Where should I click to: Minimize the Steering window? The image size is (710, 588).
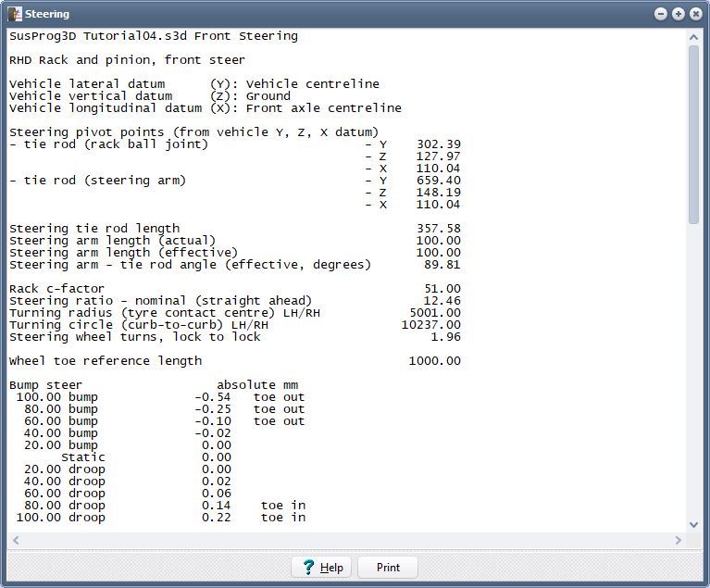pyautogui.click(x=660, y=14)
